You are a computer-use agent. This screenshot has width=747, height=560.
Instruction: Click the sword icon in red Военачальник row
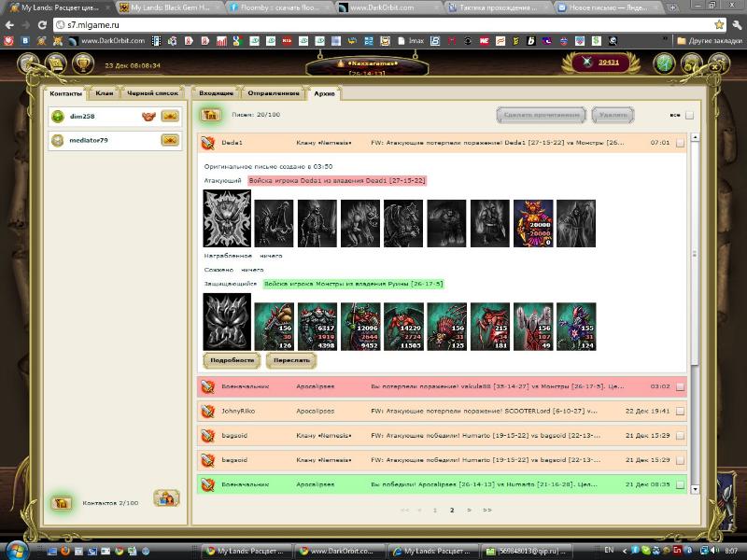pos(207,386)
